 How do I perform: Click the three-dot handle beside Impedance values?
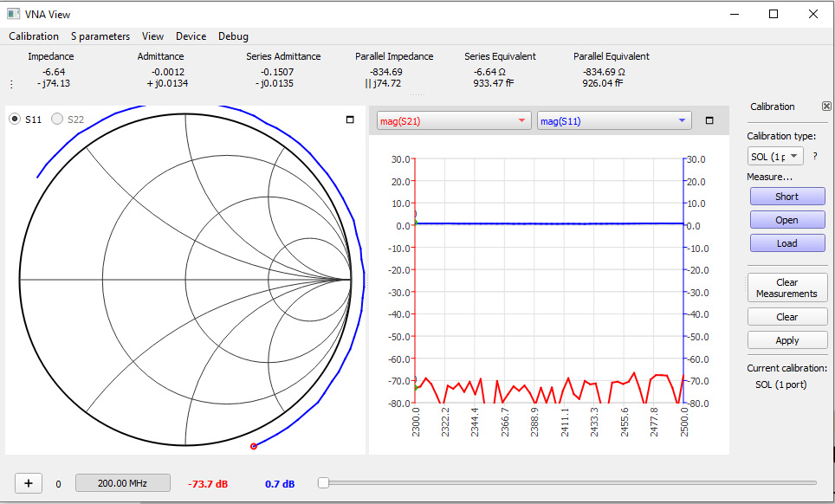(x=12, y=84)
